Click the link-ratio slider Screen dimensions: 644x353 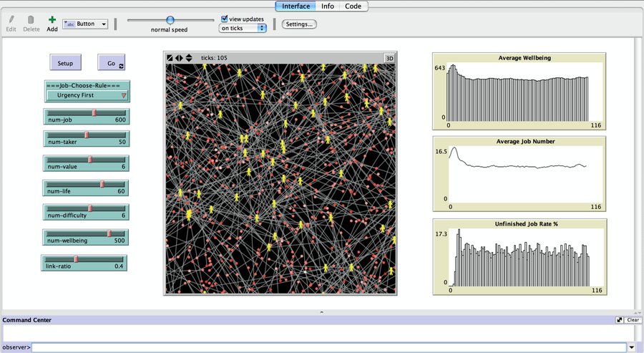click(x=84, y=263)
